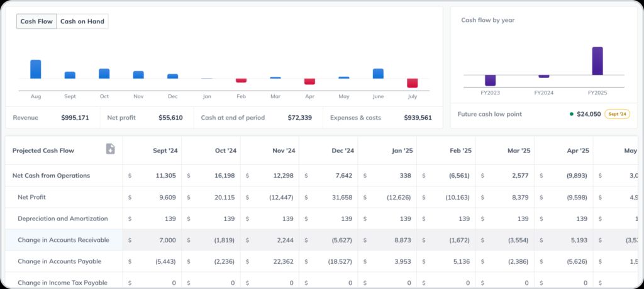644x289 pixels.
Task: Click Depreciation and Amortization row label
Action: click(63, 218)
